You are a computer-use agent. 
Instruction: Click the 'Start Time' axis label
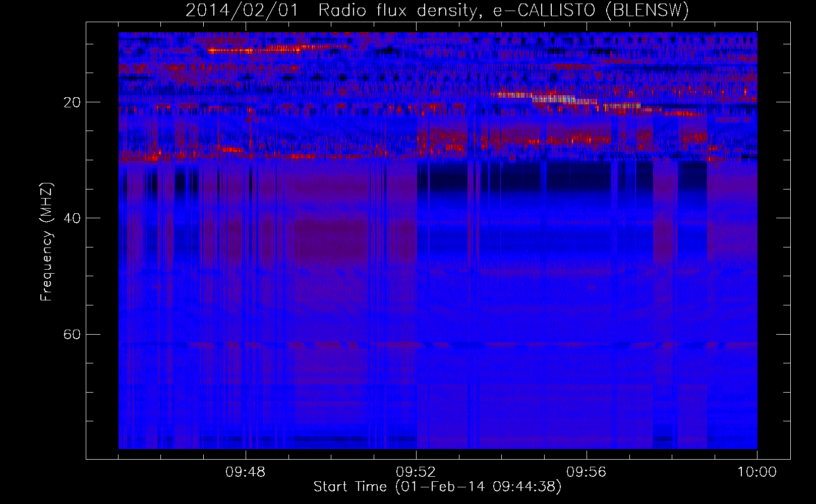tap(437, 486)
